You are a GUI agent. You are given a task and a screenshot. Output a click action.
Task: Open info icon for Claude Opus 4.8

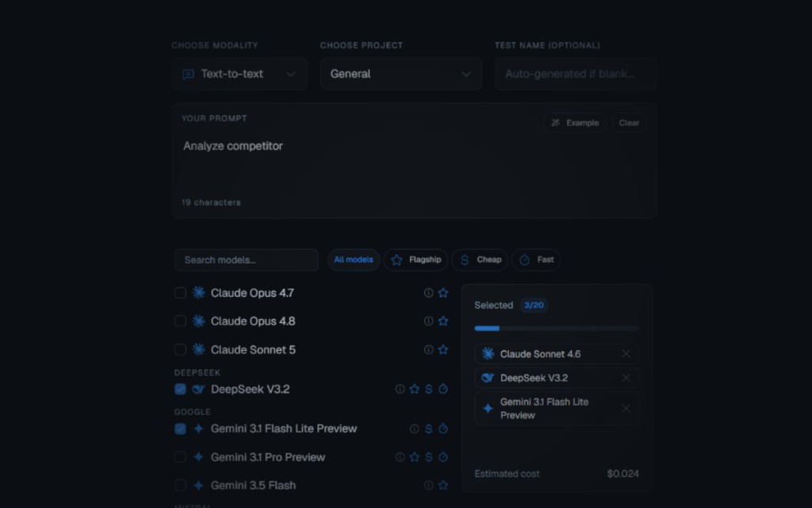[x=428, y=321]
